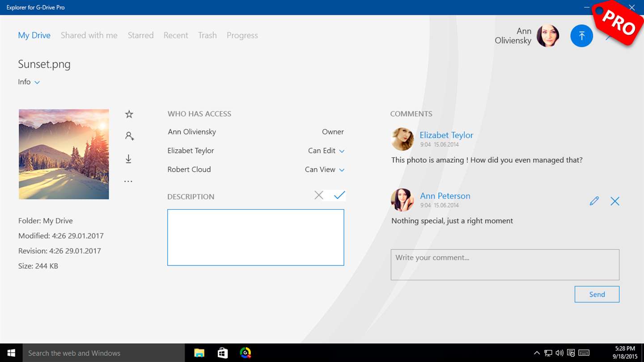Image resolution: width=644 pixels, height=362 pixels.
Task: Click the blue upload button
Action: [x=581, y=36]
